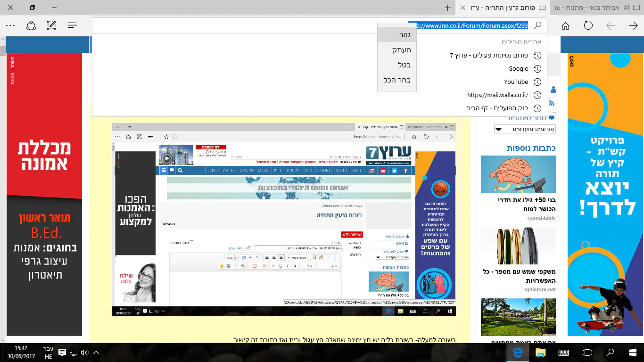The height and width of the screenshot is (362, 644).
Task: Open the Edge More (three dots) menu
Action: tap(10, 25)
